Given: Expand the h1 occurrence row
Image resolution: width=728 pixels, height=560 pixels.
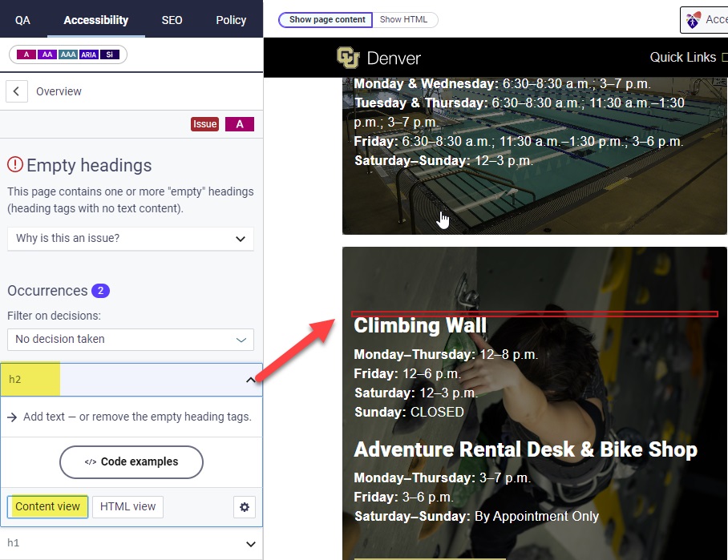Looking at the screenshot, I should 131,544.
